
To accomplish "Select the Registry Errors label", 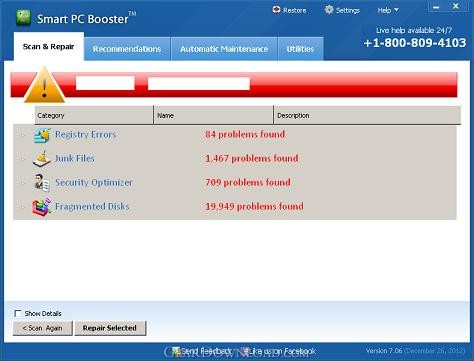I will click(86, 135).
